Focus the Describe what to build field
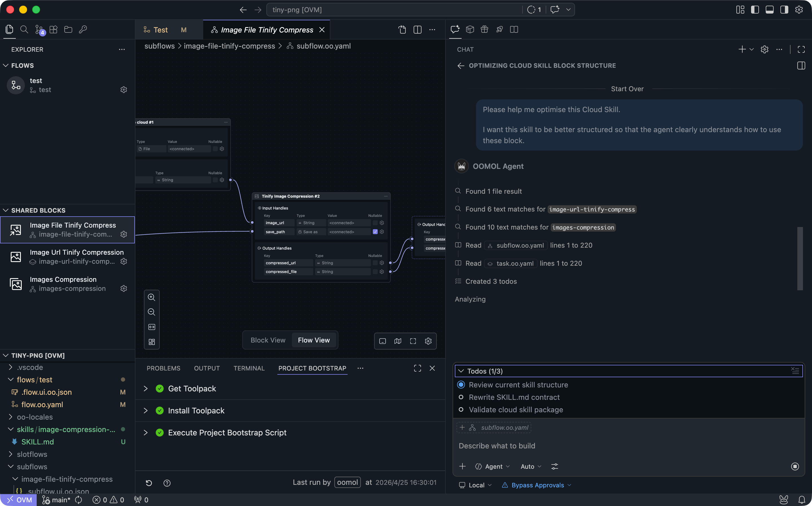This screenshot has width=812, height=506. 629,446
